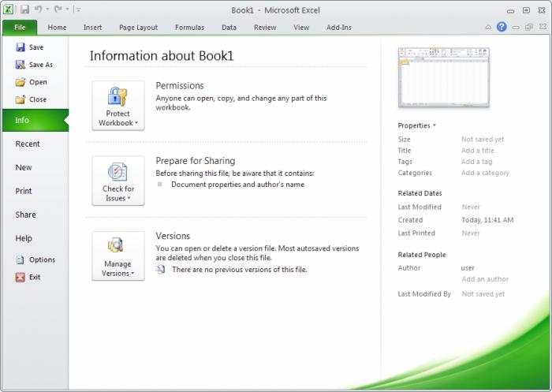Click the Save icon in Quick Access Toolbar

25,9
